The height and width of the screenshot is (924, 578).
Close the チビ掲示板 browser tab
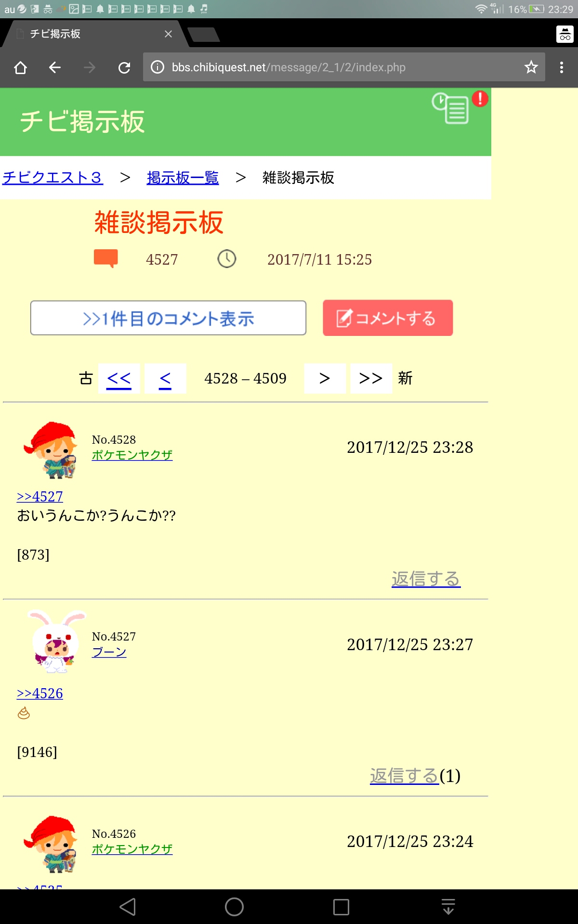point(168,34)
